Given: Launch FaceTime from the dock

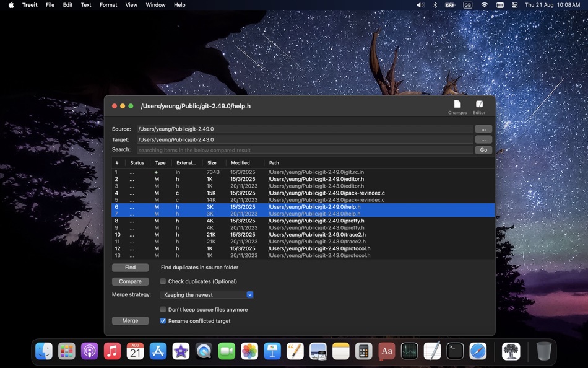Looking at the screenshot, I should [x=227, y=351].
